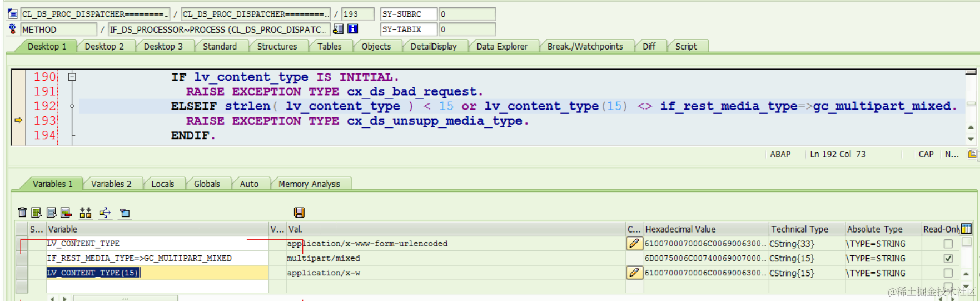Click the Absolute Type column header

point(883,229)
